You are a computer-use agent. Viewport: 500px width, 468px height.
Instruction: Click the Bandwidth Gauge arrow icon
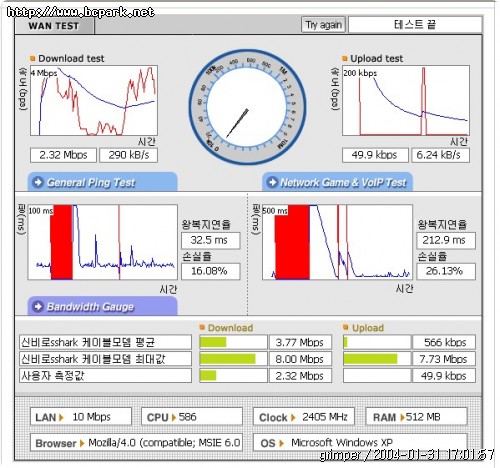38,306
